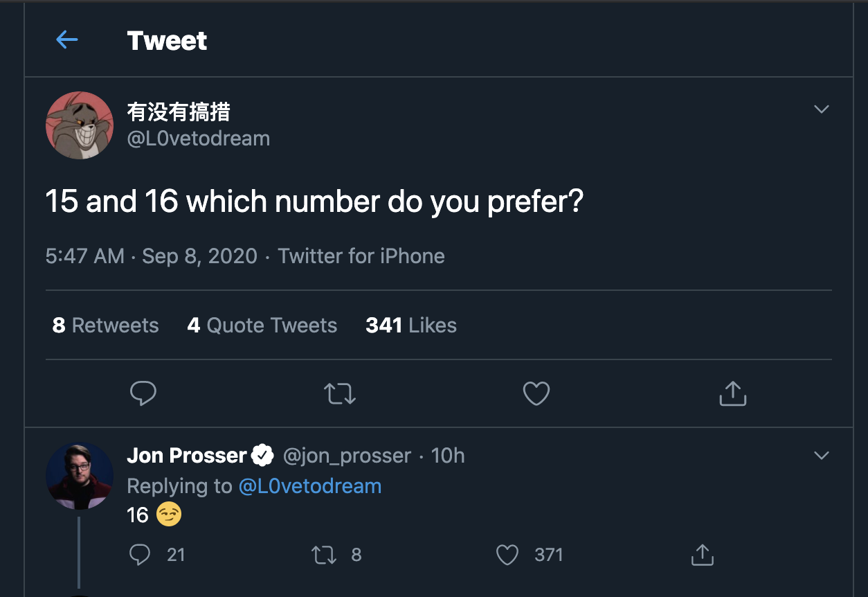The image size is (868, 597).
Task: Retweet Jon Prosser's reply
Action: 324,555
